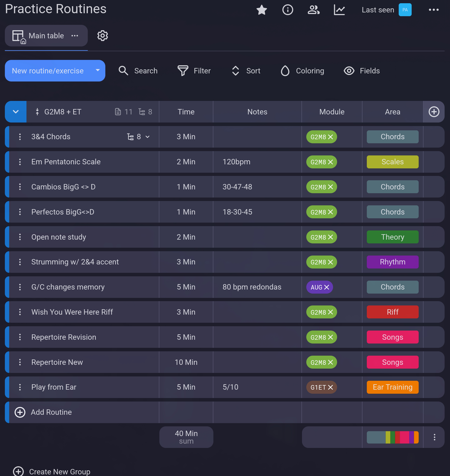Screen dimensions: 450x476
Task: Open the view settings gear
Action: [103, 36]
